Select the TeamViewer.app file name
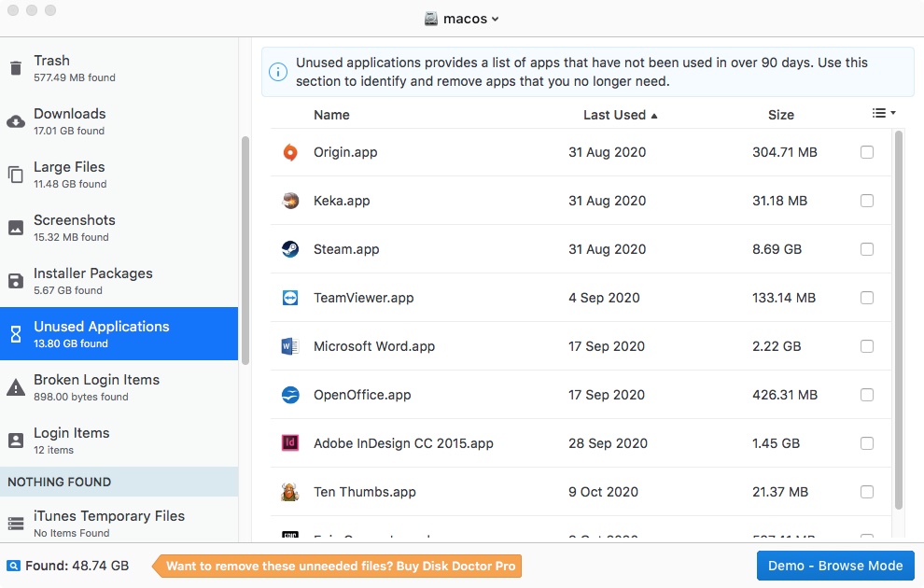 364,298
